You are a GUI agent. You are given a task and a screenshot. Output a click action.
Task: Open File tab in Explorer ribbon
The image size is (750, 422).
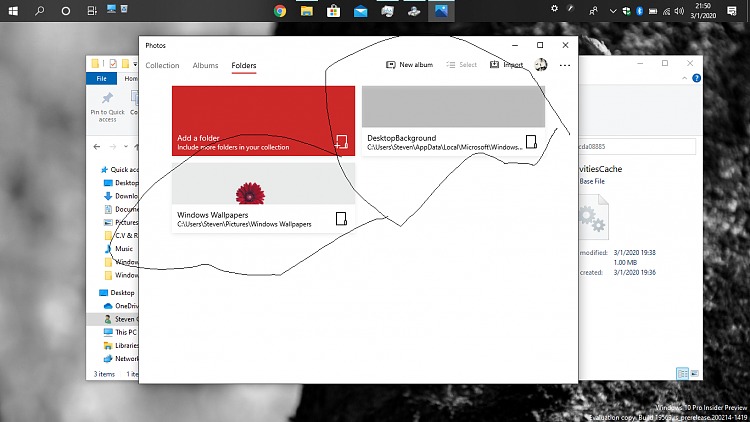tap(101, 78)
